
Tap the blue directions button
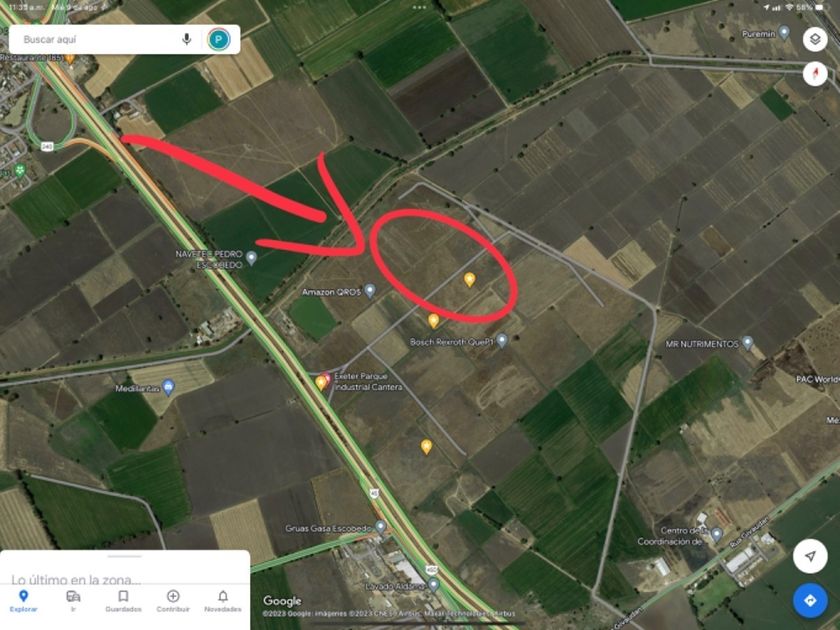810,601
